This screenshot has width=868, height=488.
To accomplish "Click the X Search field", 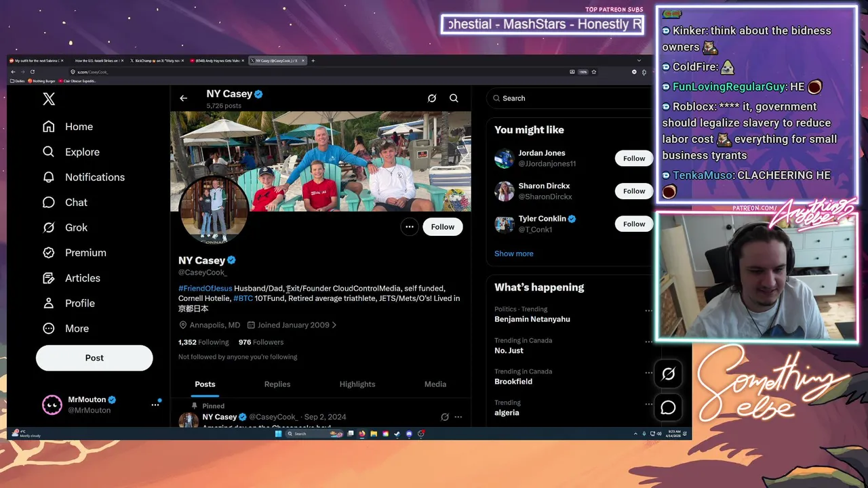I will (x=570, y=98).
